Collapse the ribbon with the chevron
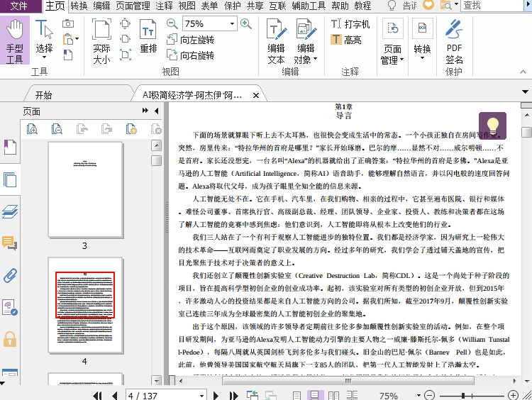 (523, 72)
